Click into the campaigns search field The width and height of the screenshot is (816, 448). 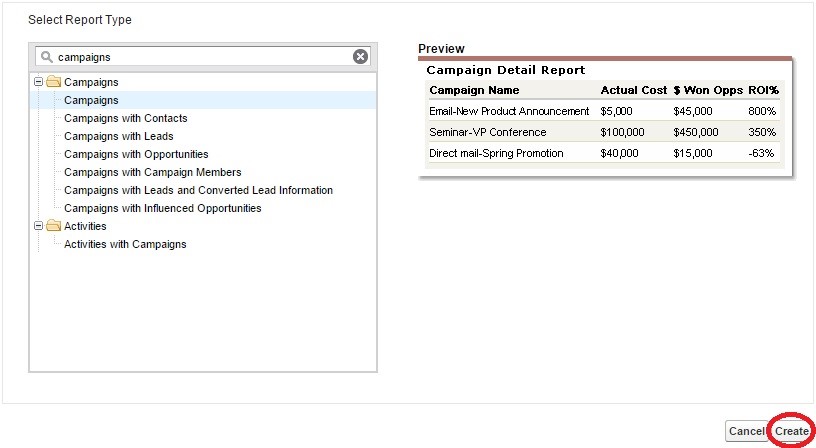(x=200, y=57)
